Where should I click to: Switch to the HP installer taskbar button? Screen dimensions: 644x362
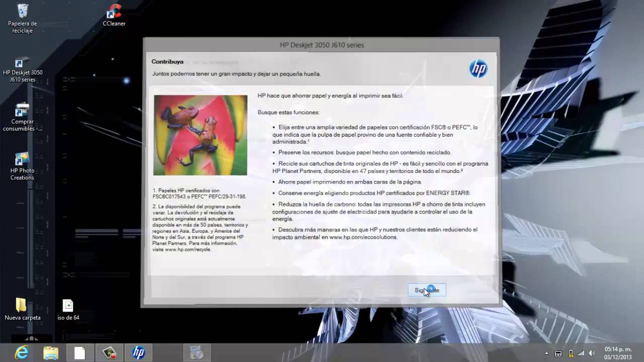pos(138,353)
